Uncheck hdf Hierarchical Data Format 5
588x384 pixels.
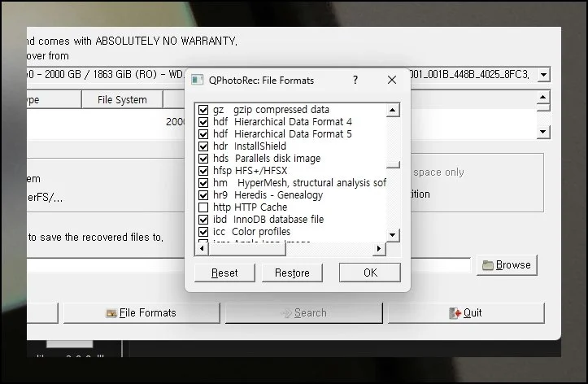203,134
